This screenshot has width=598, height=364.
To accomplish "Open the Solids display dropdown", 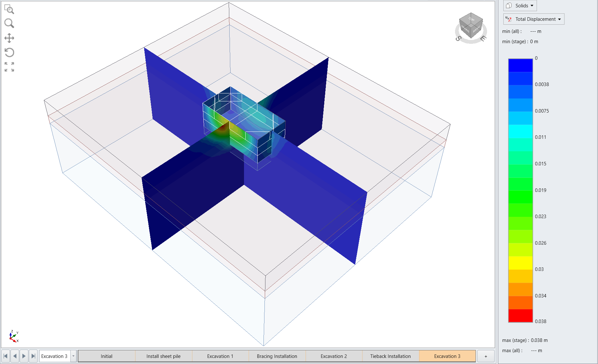I will click(520, 5).
